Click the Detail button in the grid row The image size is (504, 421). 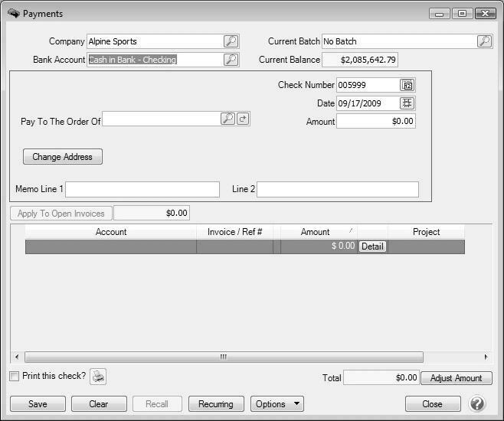pyautogui.click(x=372, y=246)
